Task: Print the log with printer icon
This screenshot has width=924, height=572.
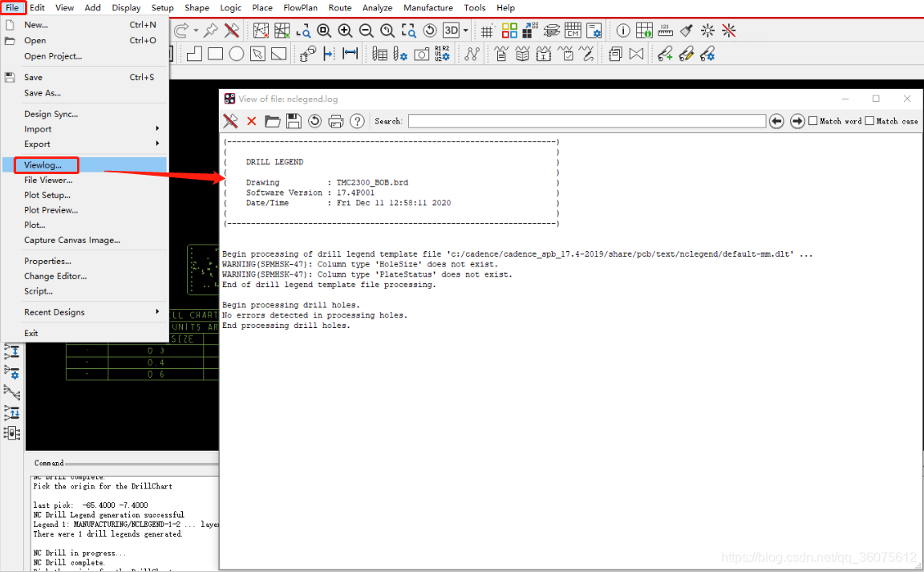Action: [336, 121]
